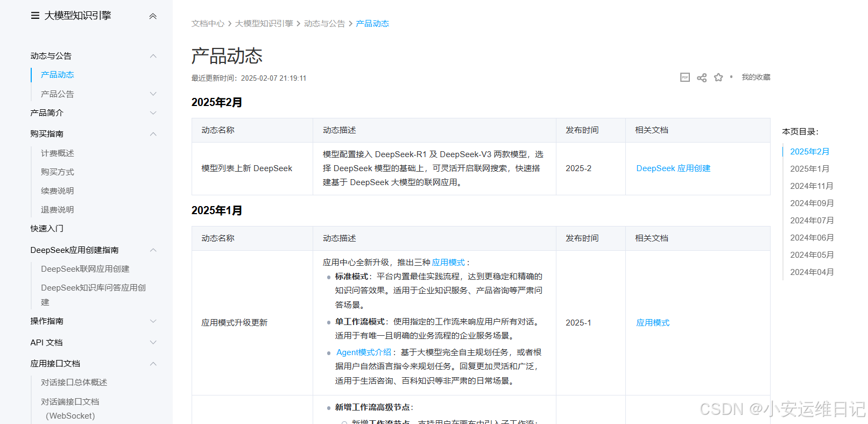868x424 pixels.
Task: Collapse the DeepSeek应用创建指南 section
Action: (153, 250)
